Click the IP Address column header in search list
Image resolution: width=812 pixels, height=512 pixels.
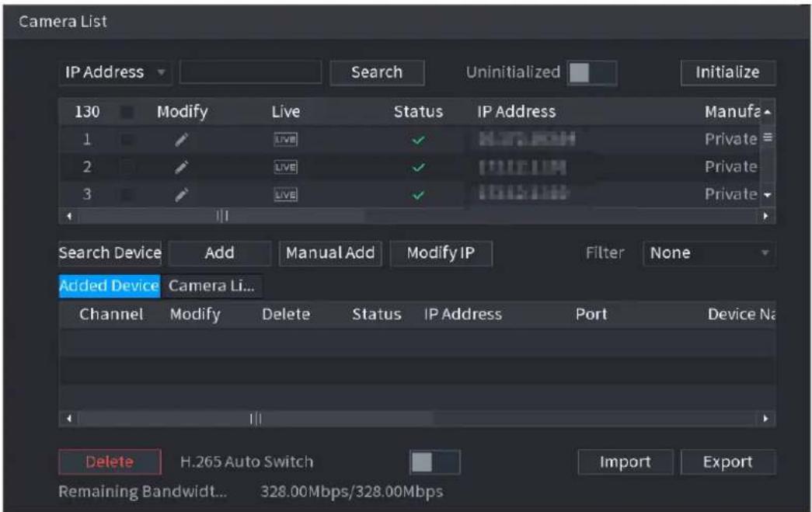click(516, 112)
